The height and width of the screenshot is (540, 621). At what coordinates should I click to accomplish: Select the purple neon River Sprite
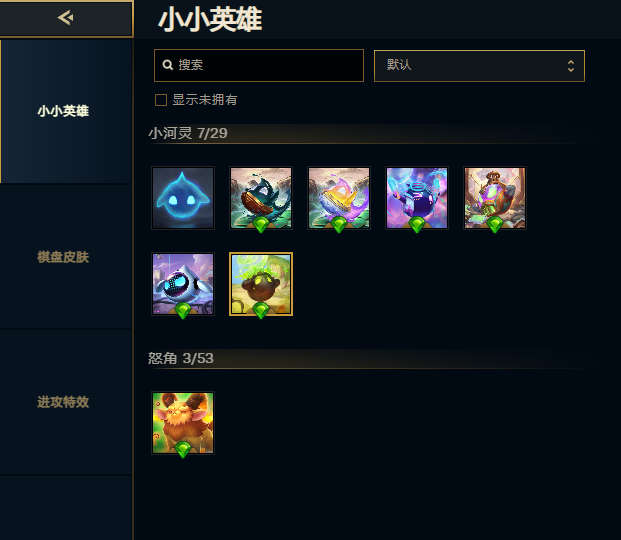click(x=417, y=198)
